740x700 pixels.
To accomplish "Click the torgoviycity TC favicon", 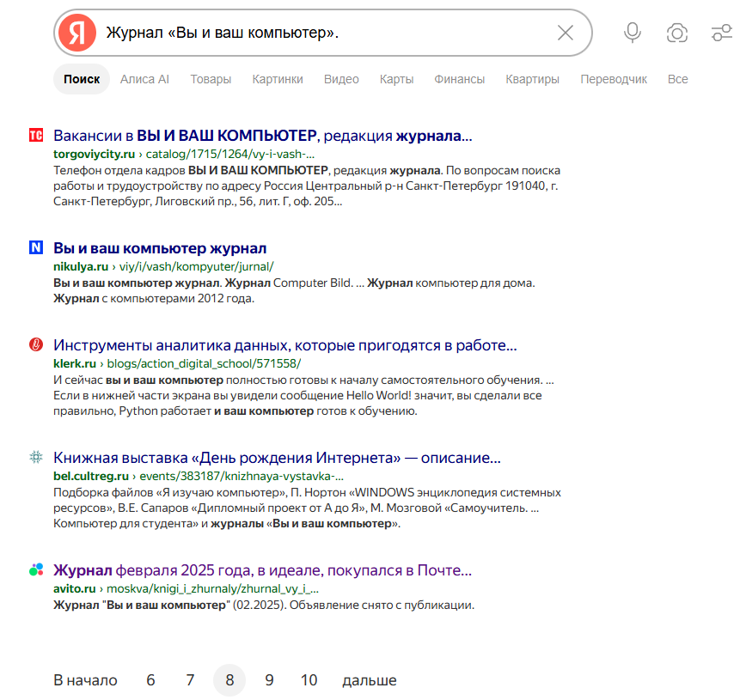I will [36, 136].
